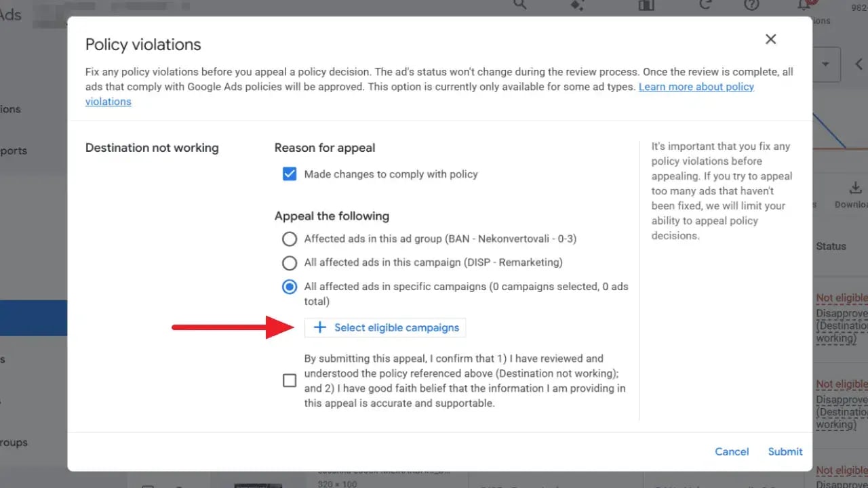Submit the policy appeal

tap(785, 451)
